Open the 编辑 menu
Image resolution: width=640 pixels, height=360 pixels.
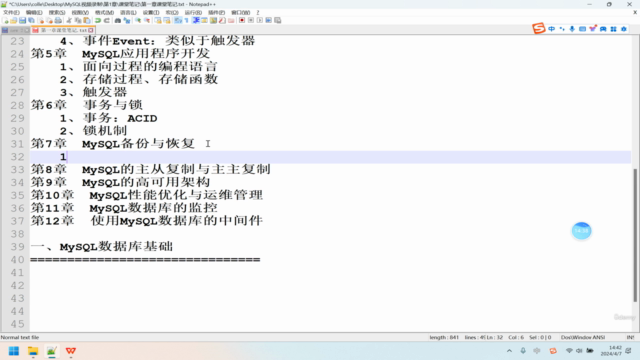[34, 13]
